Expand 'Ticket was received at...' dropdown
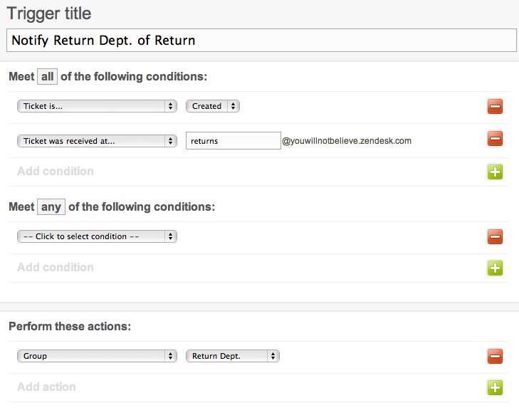This screenshot has width=519, height=420. [97, 141]
